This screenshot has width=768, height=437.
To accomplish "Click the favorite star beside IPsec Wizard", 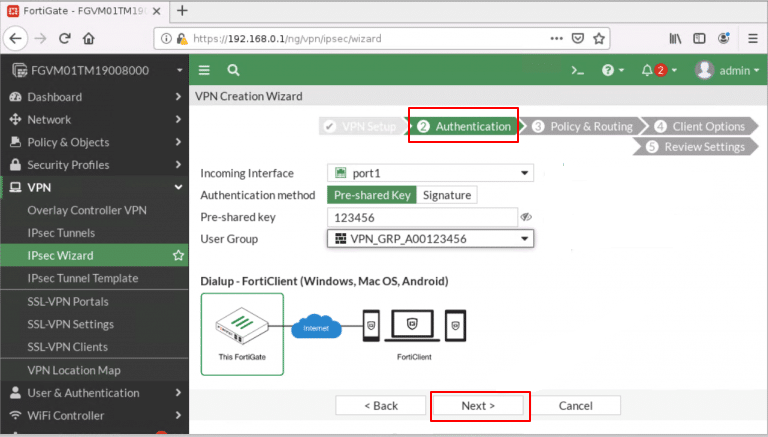I will pyautogui.click(x=178, y=256).
